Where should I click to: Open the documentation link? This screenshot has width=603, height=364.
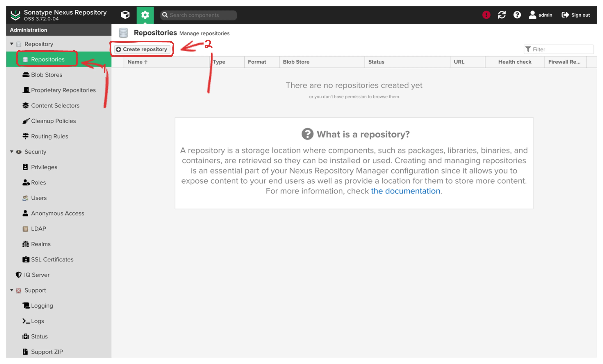pyautogui.click(x=405, y=191)
